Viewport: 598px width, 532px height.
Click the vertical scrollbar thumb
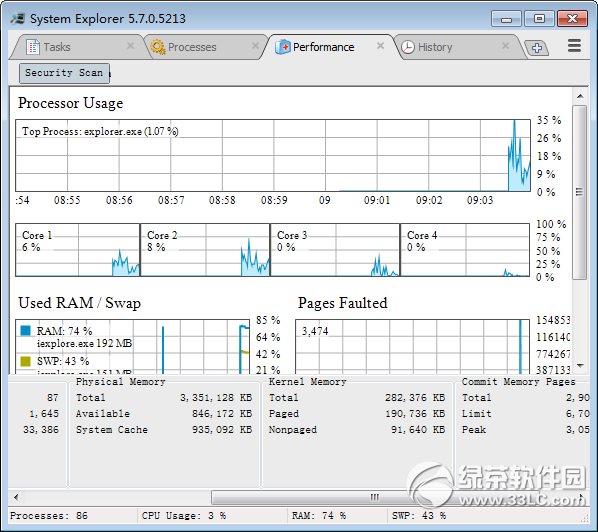tap(580, 192)
